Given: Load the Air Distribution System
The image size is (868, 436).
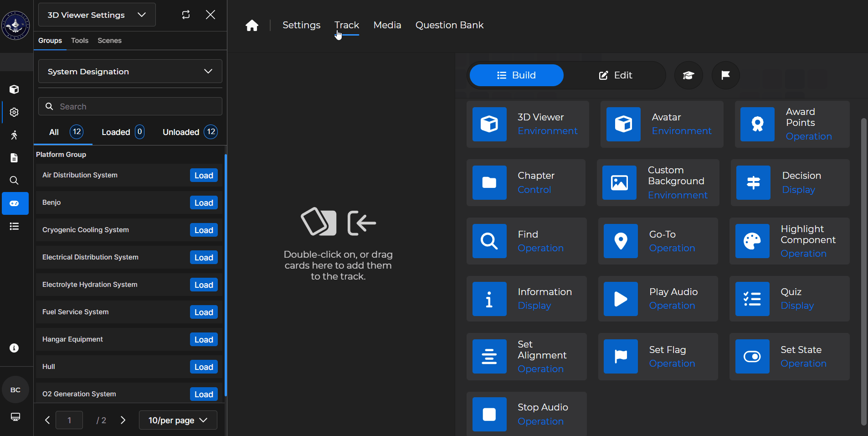Looking at the screenshot, I should (204, 176).
